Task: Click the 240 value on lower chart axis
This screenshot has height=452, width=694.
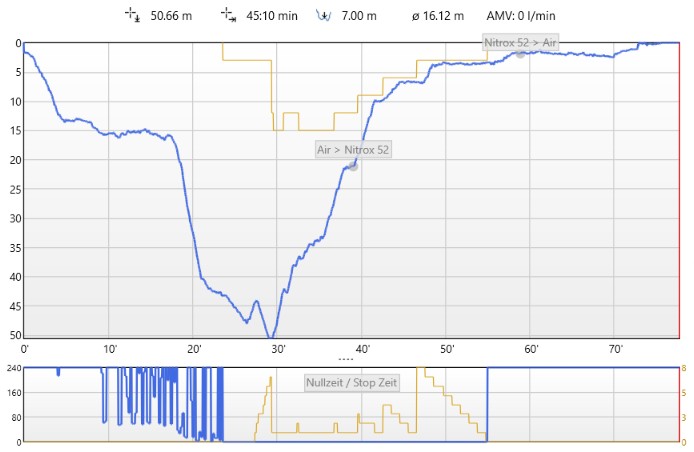Action: (14, 368)
